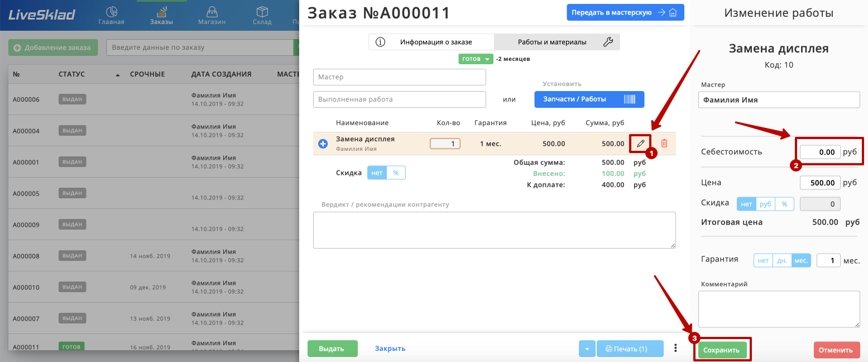Sort the orders table by the Статус column

click(71, 74)
